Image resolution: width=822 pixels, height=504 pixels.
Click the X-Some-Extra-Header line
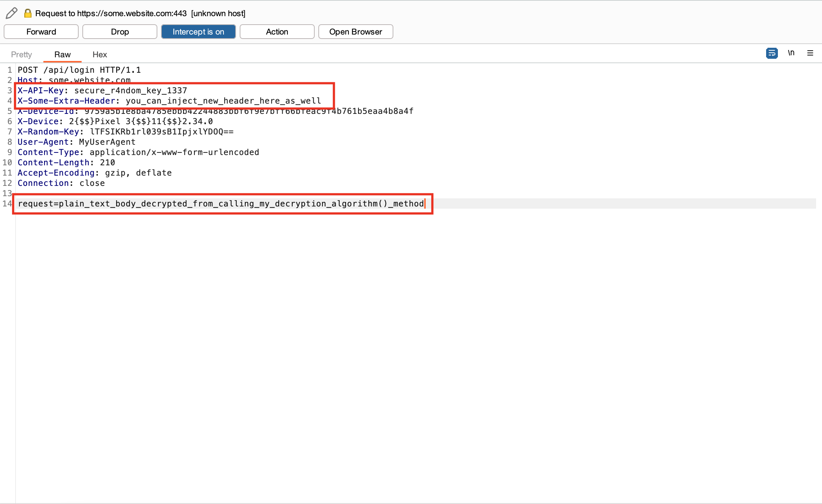(169, 101)
